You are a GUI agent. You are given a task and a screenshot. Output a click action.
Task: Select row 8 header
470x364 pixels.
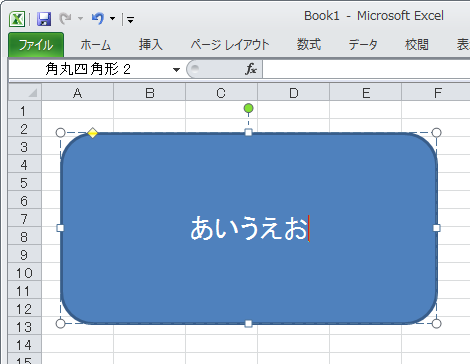click(x=25, y=236)
